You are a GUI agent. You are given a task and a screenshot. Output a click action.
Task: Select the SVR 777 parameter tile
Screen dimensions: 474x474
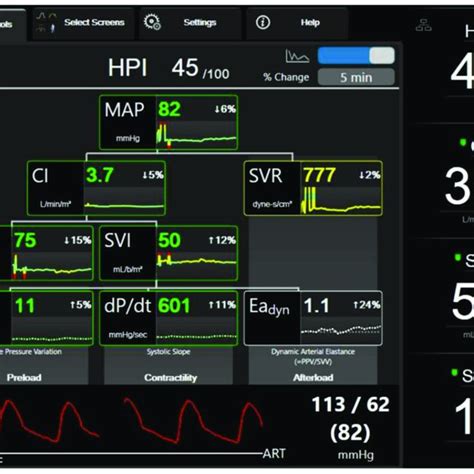tap(313, 188)
